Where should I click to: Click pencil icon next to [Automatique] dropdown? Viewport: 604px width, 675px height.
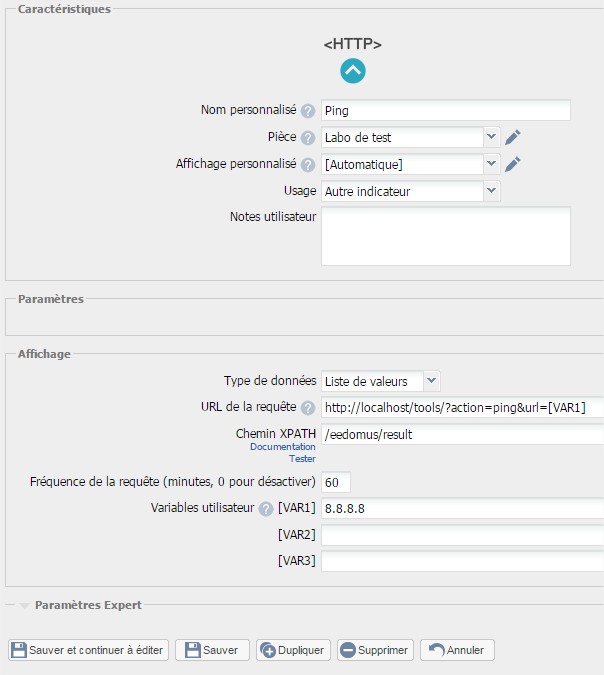click(512, 164)
